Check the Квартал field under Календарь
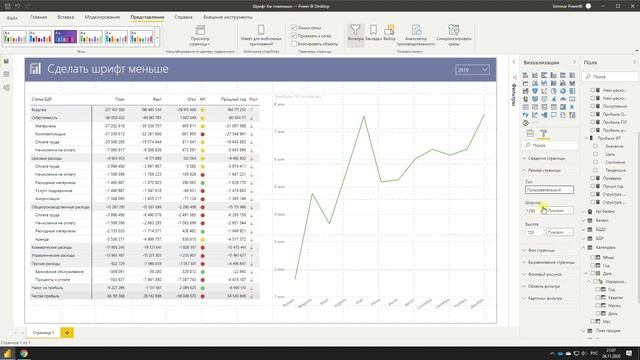The image size is (640, 360). [598, 298]
